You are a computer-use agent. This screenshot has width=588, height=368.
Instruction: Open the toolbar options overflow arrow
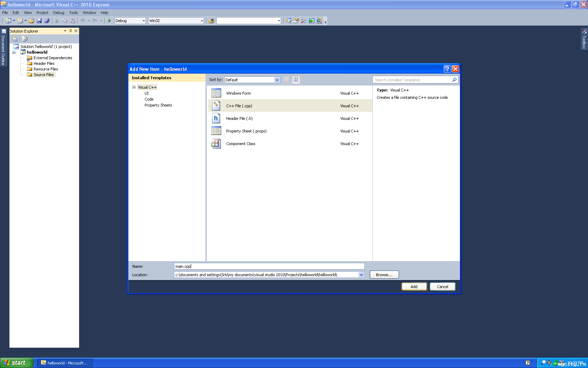(x=325, y=22)
